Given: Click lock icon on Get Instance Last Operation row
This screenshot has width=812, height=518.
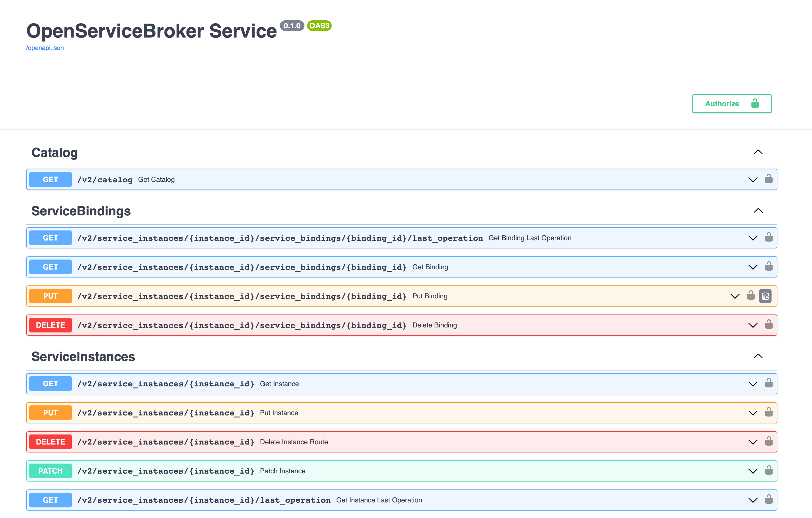Looking at the screenshot, I should [769, 499].
